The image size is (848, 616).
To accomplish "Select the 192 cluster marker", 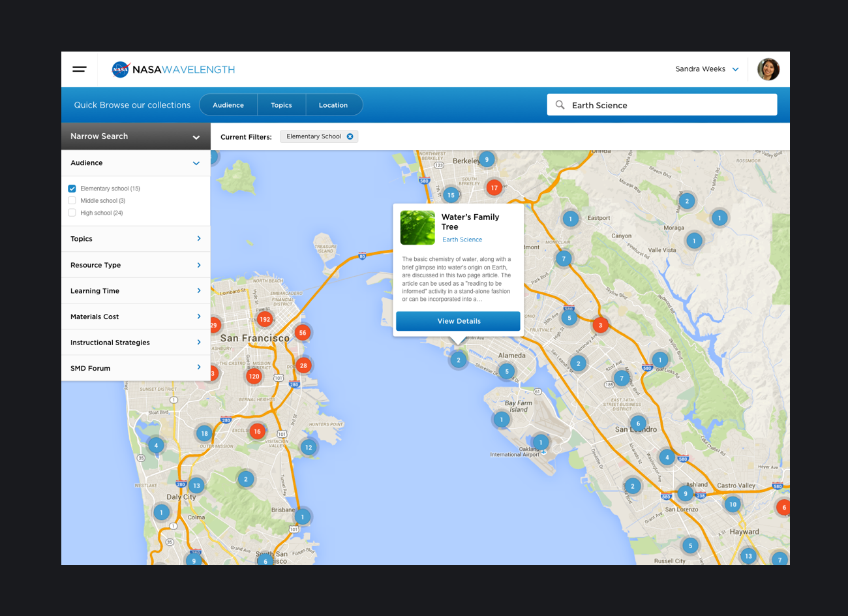I will pos(264,319).
